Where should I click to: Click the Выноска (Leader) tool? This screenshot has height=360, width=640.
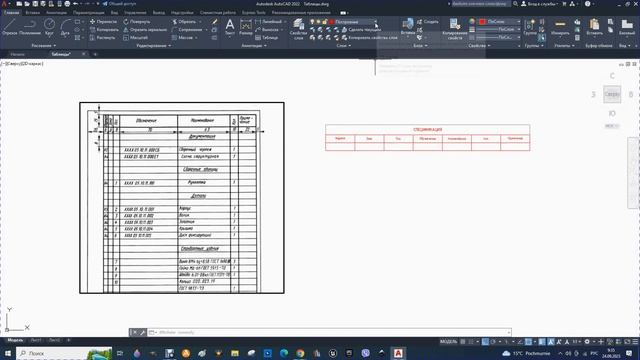click(x=267, y=29)
